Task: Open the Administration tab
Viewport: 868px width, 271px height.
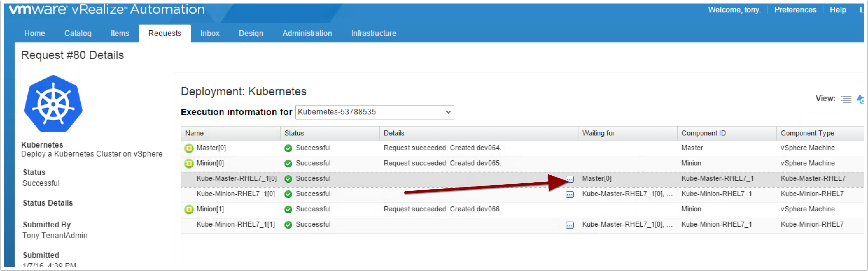Action: tap(307, 33)
